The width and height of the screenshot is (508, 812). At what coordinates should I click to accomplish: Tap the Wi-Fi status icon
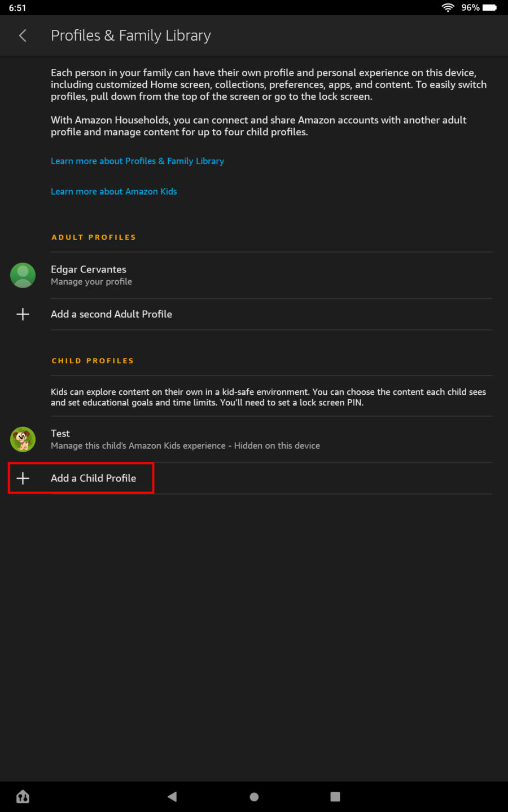pos(448,7)
